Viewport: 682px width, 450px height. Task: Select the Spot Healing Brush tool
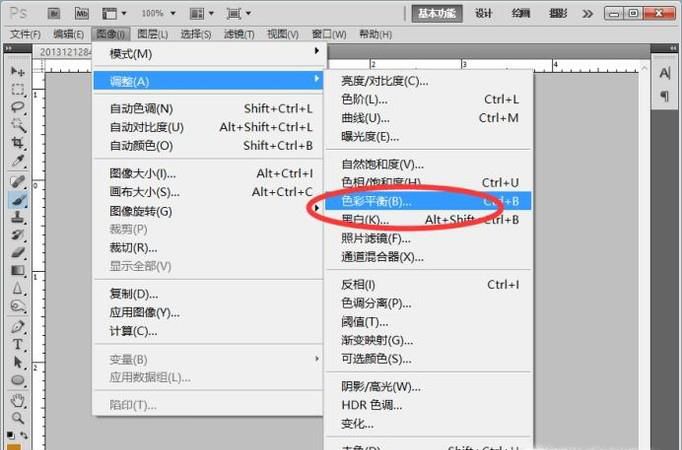17,181
